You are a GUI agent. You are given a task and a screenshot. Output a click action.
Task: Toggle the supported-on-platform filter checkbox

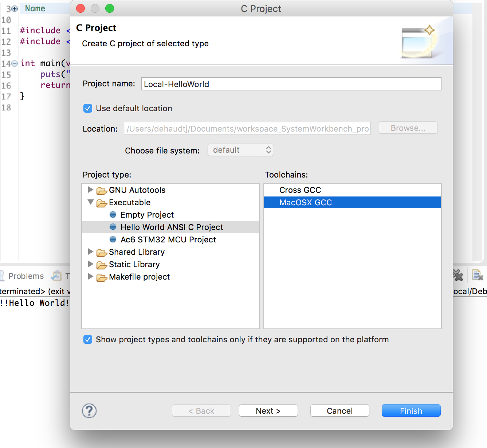coord(88,339)
